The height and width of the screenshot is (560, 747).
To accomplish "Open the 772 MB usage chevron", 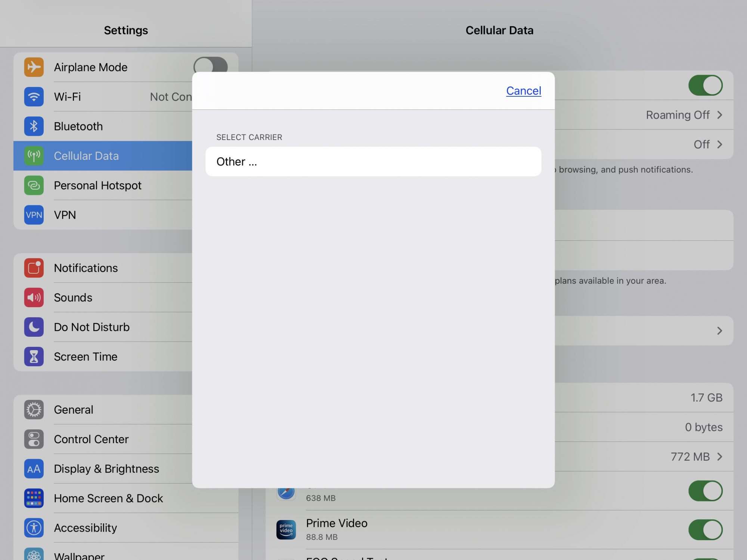I will point(719,457).
